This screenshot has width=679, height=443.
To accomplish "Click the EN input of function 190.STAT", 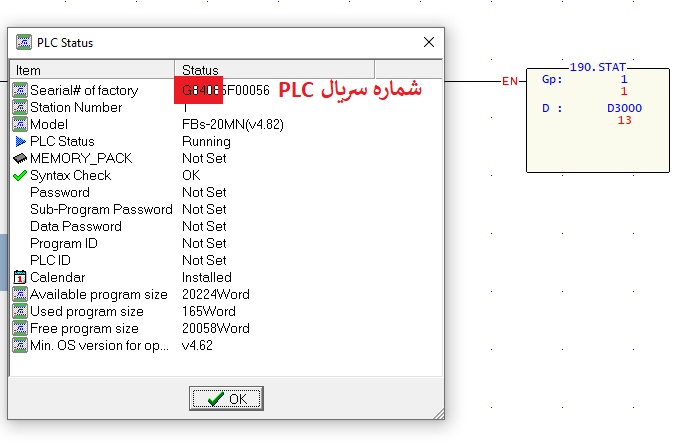I will click(510, 81).
